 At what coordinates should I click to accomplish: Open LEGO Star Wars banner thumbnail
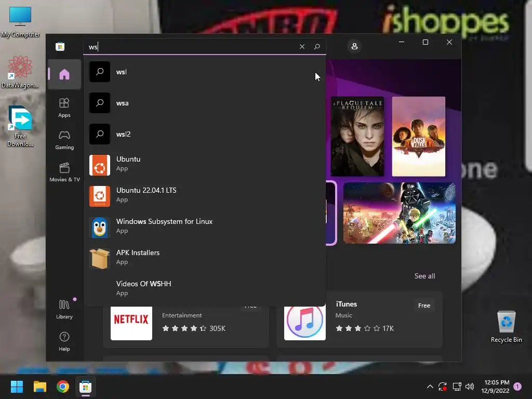400,213
